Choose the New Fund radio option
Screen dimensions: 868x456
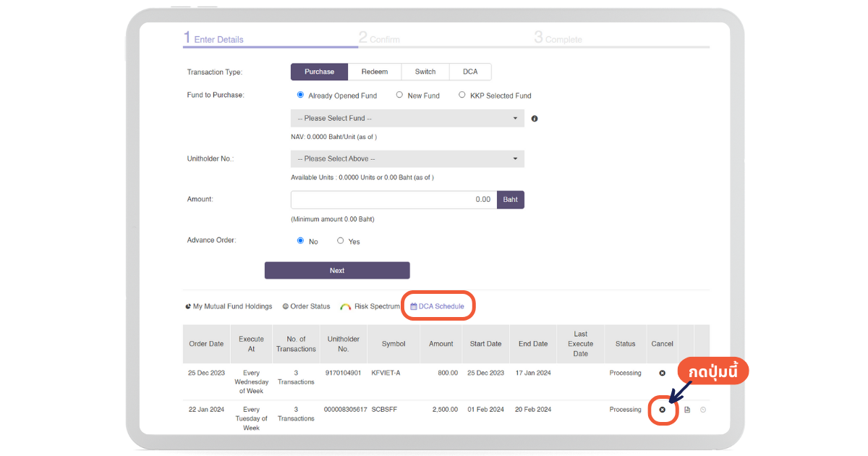point(399,95)
